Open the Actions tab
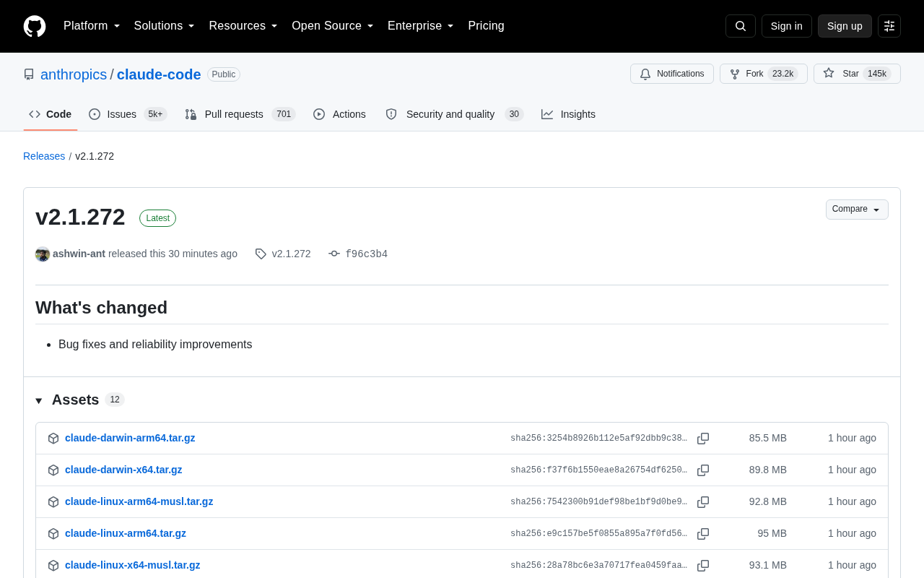The image size is (924, 578). (x=339, y=114)
